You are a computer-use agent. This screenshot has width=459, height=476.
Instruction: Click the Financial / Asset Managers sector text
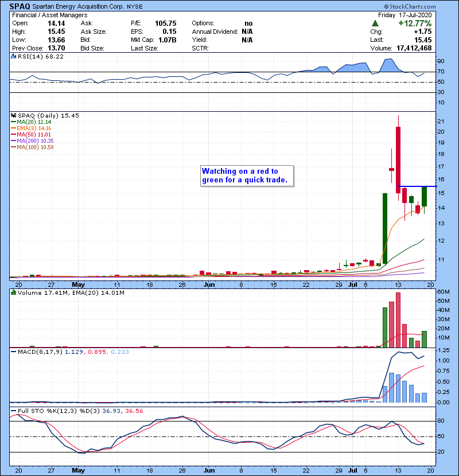pyautogui.click(x=50, y=15)
